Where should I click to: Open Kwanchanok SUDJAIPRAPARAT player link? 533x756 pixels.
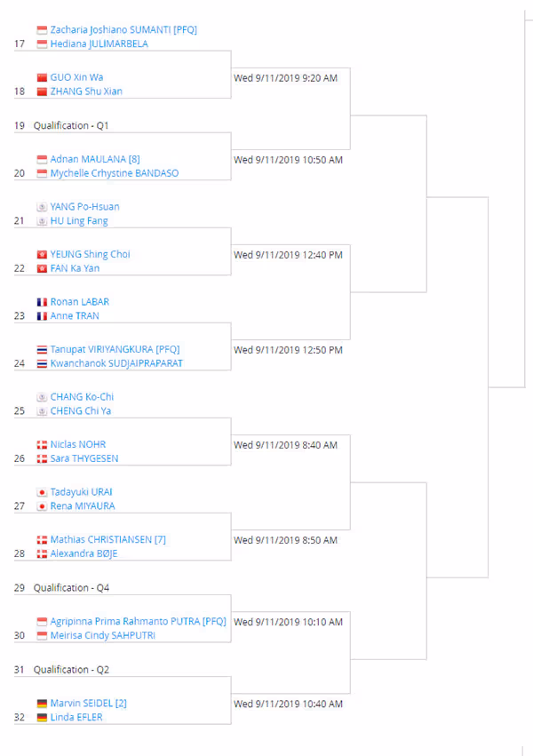[x=116, y=363]
